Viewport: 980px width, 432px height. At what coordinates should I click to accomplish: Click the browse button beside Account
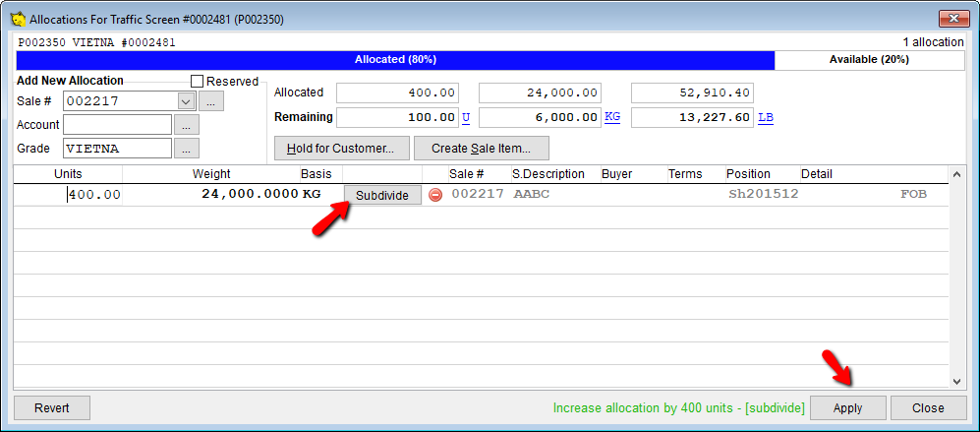tap(186, 125)
